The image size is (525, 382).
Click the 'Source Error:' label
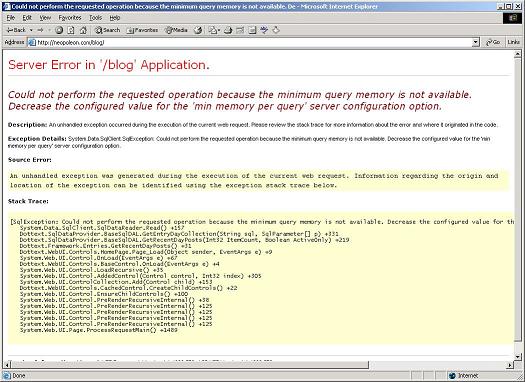[x=30, y=160]
